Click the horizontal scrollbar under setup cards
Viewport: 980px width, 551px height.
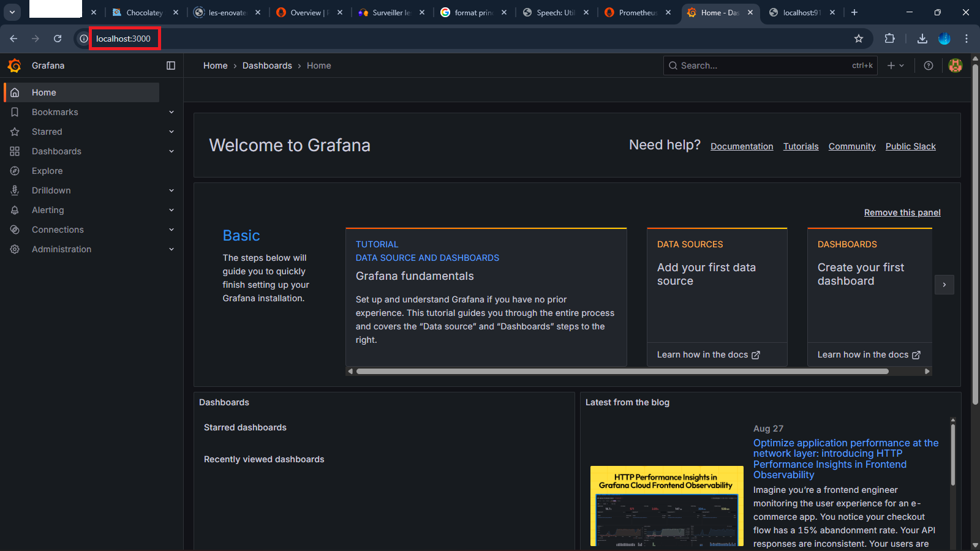622,371
